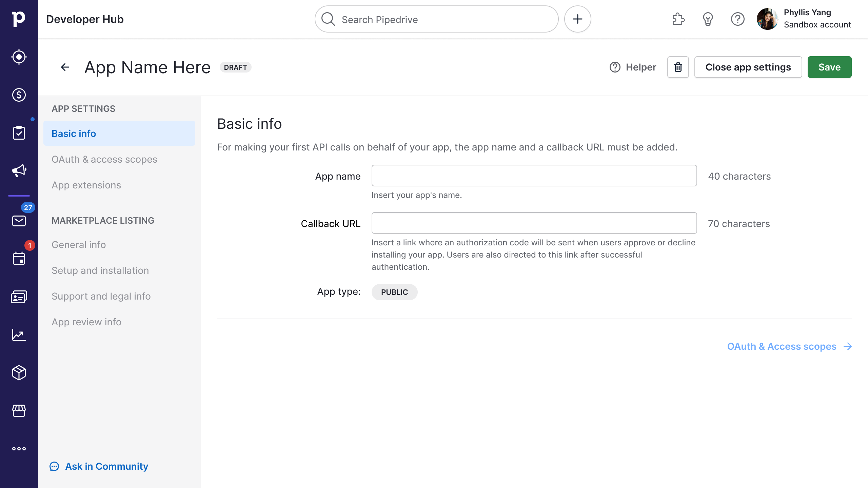Click the Save button
868x488 pixels.
point(829,67)
